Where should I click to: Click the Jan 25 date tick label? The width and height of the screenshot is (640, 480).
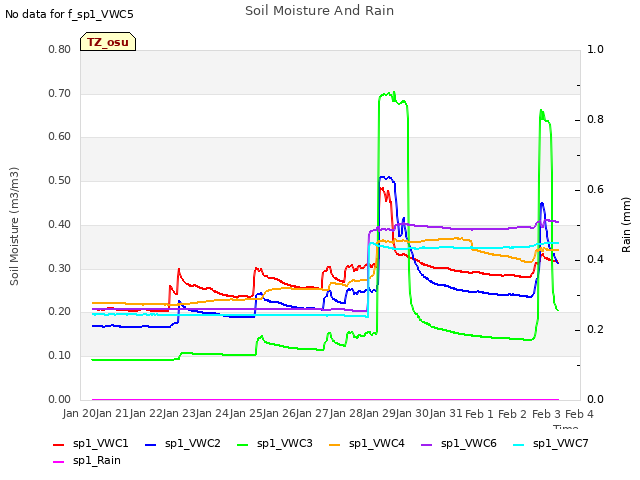pos(246,414)
